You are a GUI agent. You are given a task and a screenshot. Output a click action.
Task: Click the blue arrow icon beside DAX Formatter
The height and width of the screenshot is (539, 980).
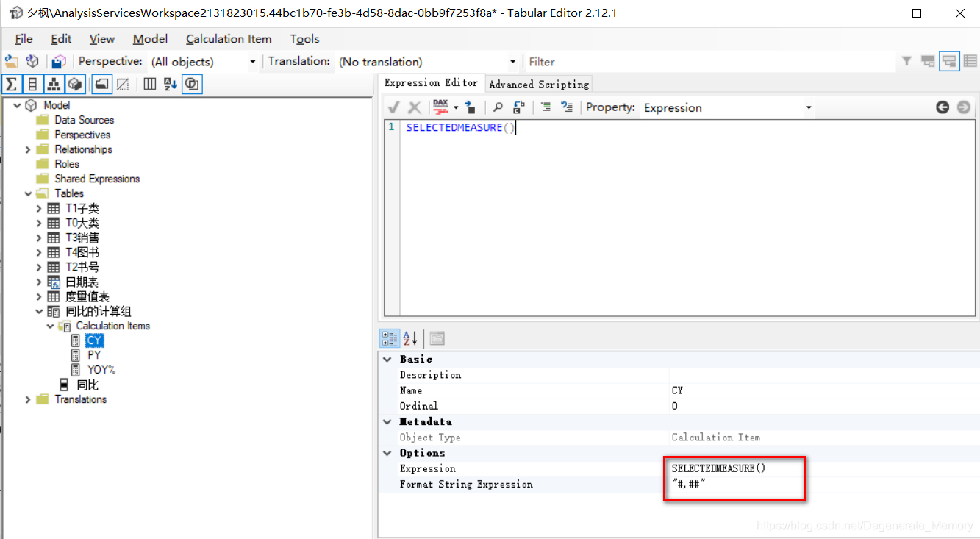[470, 107]
